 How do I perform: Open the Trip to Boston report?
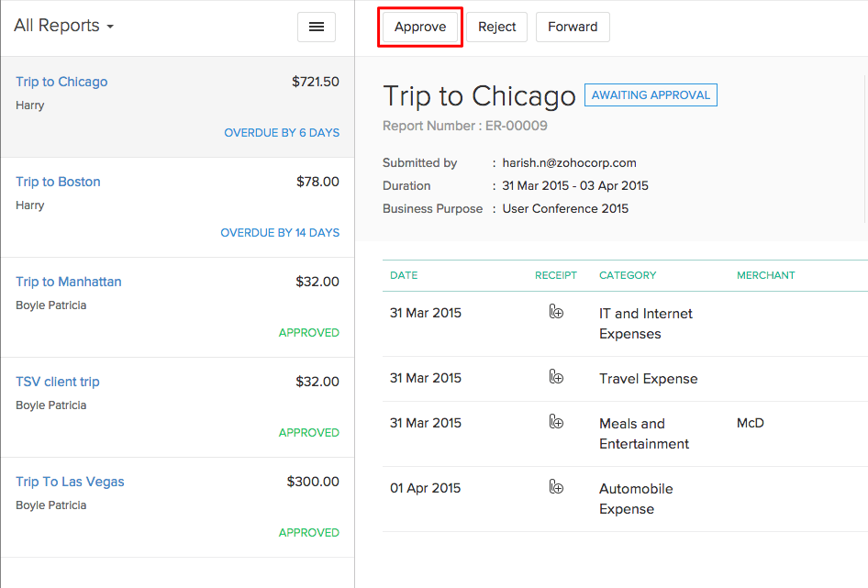click(x=58, y=182)
